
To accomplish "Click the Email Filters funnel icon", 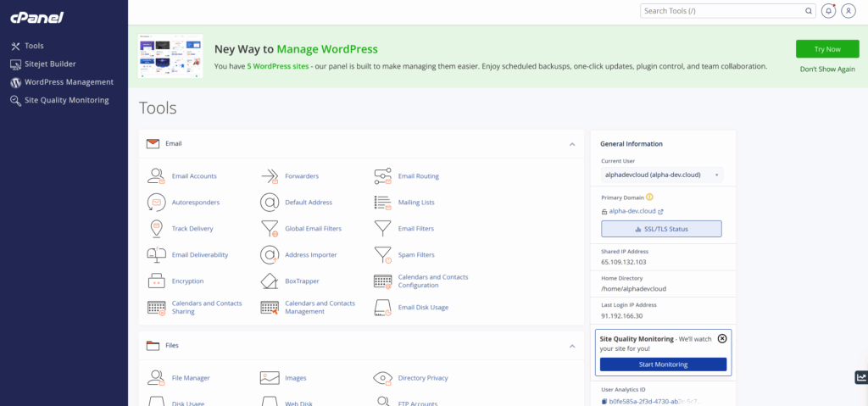I will [x=382, y=228].
